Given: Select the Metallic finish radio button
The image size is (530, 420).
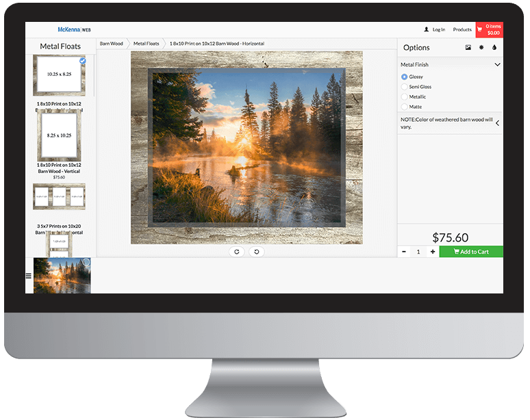Looking at the screenshot, I should pos(404,97).
